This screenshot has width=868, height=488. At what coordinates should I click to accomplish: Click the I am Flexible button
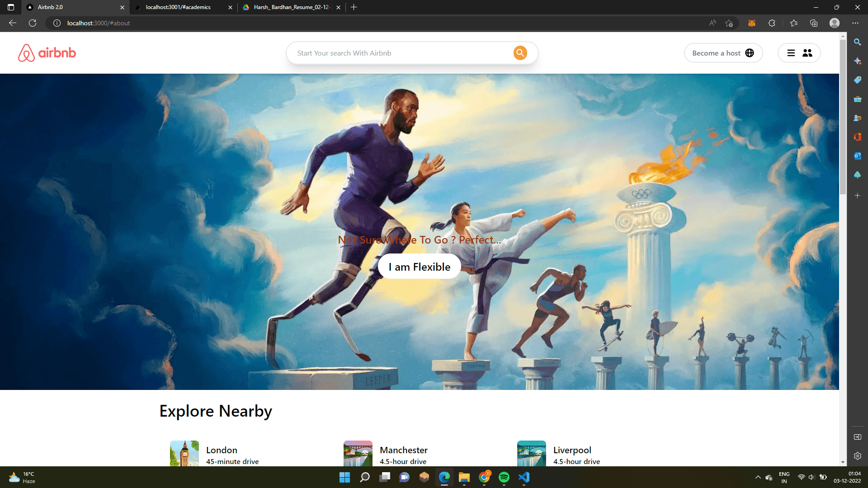[x=419, y=267]
